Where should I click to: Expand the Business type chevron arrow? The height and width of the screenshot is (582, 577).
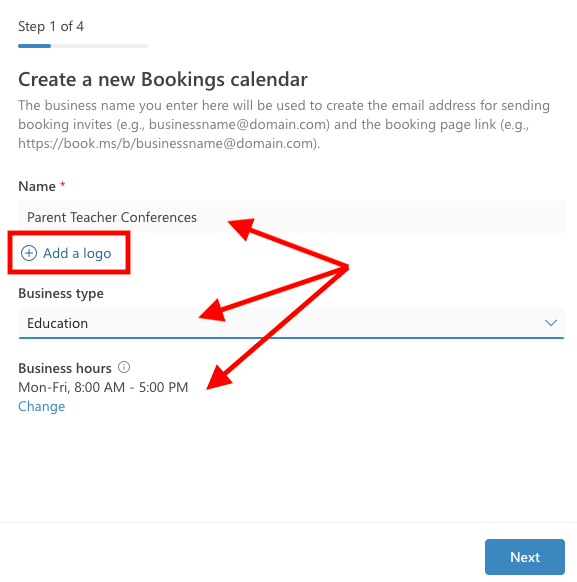pos(551,323)
